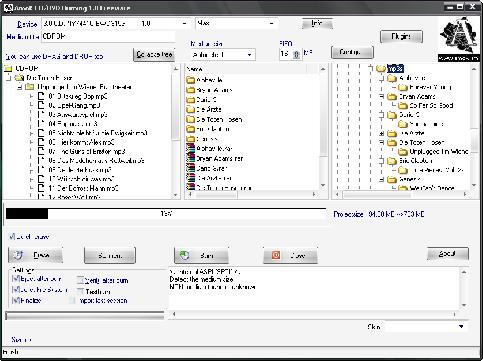Open the Max speed dropdown
This screenshot has width=483, height=361.
(x=271, y=24)
